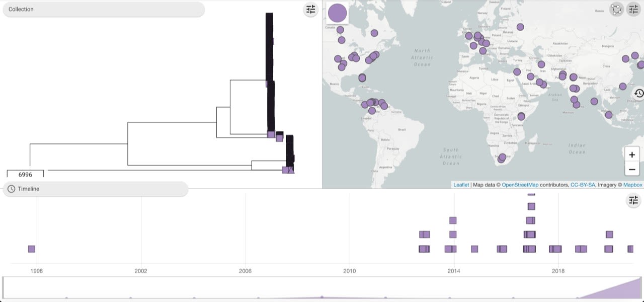Click the clock icon beside Timeline
Screen dimensions: 644x302
point(11,189)
